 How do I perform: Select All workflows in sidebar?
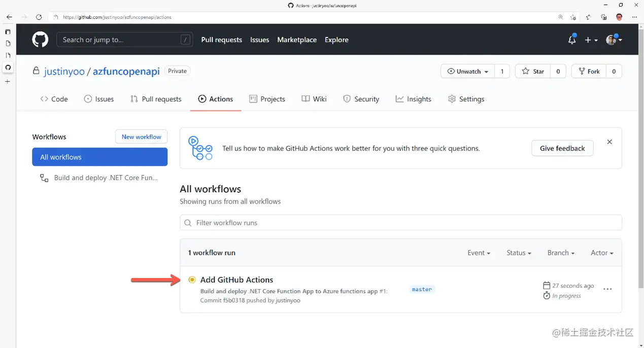(x=99, y=157)
